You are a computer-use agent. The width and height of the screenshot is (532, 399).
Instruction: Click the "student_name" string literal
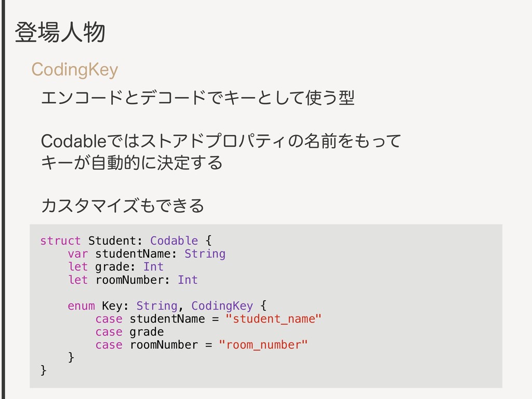273,319
